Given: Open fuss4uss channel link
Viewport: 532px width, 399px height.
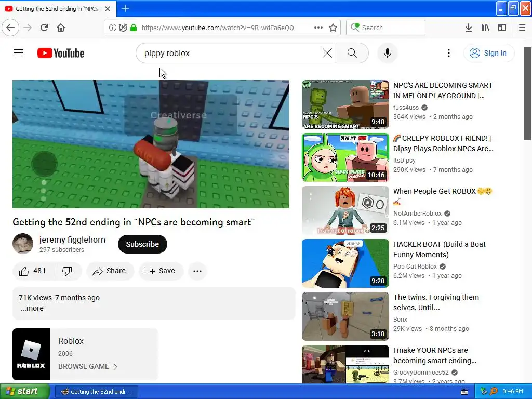Looking at the screenshot, I should [406, 107].
